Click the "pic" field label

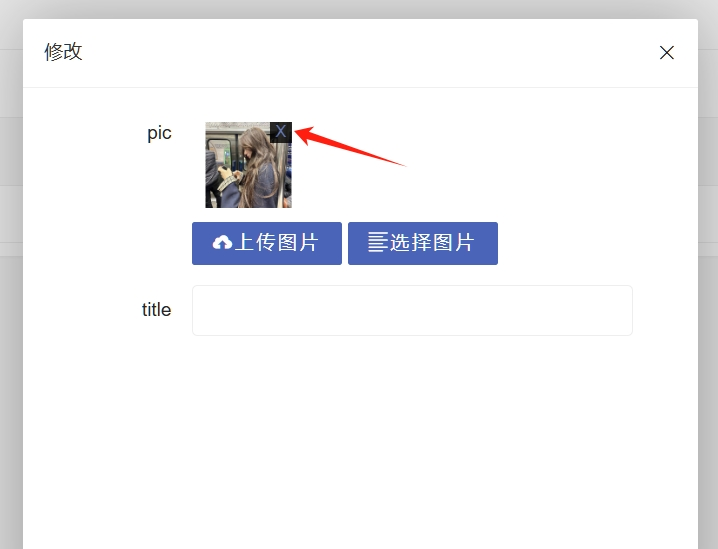pos(159,133)
